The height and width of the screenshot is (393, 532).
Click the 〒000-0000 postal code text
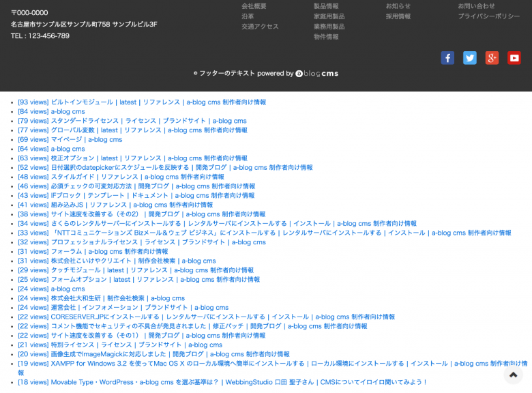[29, 13]
